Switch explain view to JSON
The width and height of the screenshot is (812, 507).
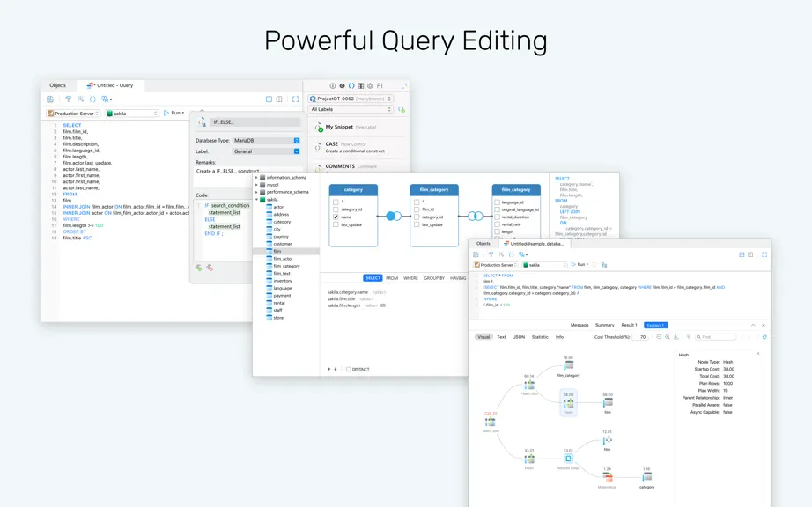pos(519,337)
